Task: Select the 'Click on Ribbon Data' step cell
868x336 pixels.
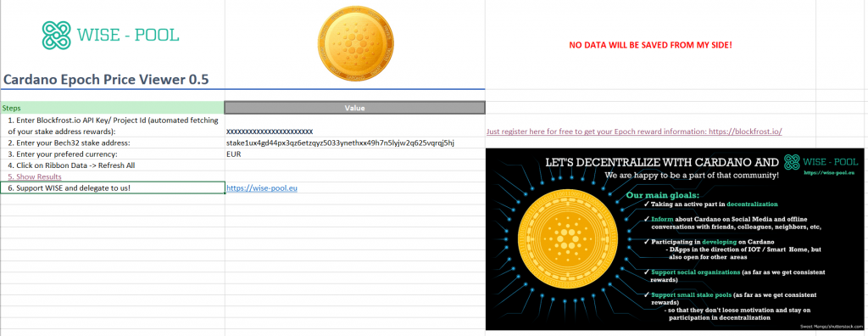Action: coord(113,165)
